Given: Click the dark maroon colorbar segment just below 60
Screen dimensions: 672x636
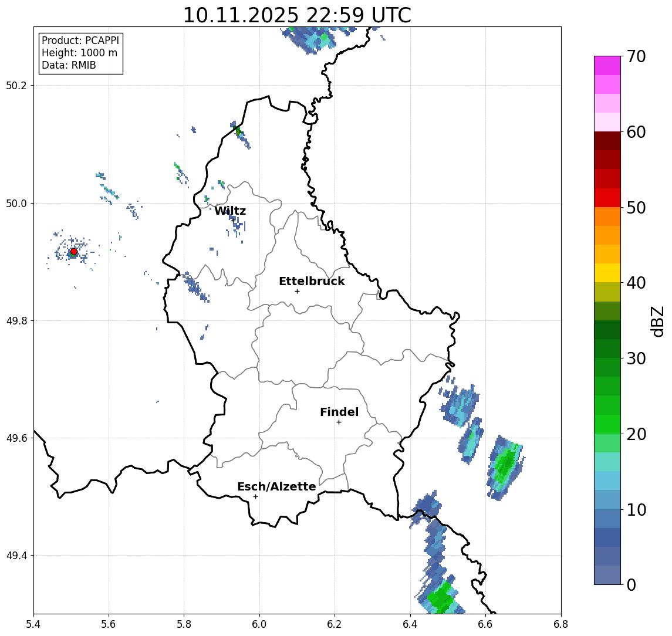Looking at the screenshot, I should pos(607,141).
